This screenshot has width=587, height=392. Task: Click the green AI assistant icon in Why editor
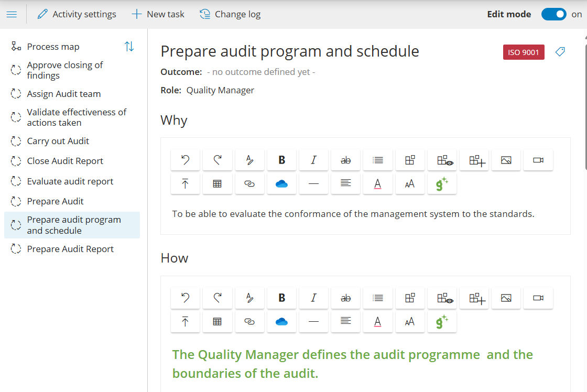441,184
